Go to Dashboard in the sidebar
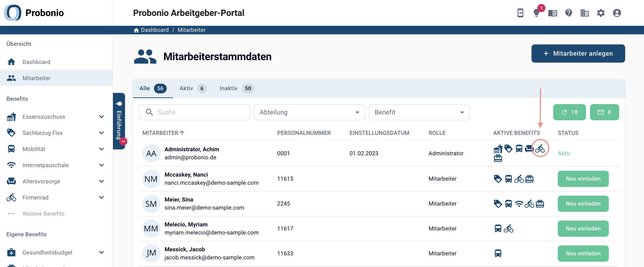 click(56, 62)
